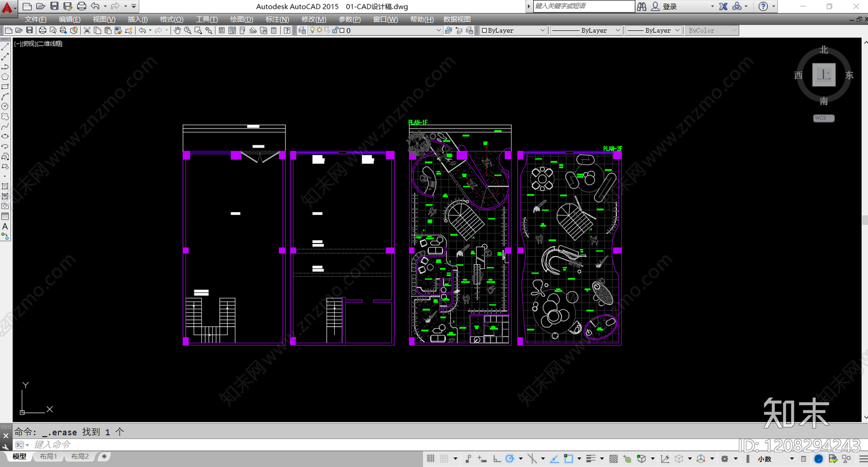This screenshot has height=467, width=868.
Task: Expand the quick access toolbar customize arrow
Action: tap(133, 7)
